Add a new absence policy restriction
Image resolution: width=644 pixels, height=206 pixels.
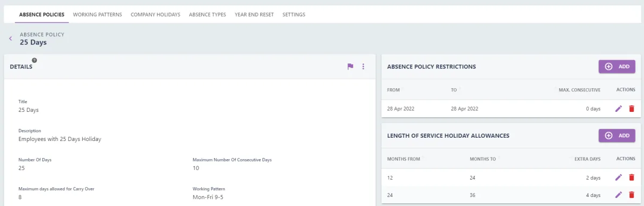[x=617, y=67]
